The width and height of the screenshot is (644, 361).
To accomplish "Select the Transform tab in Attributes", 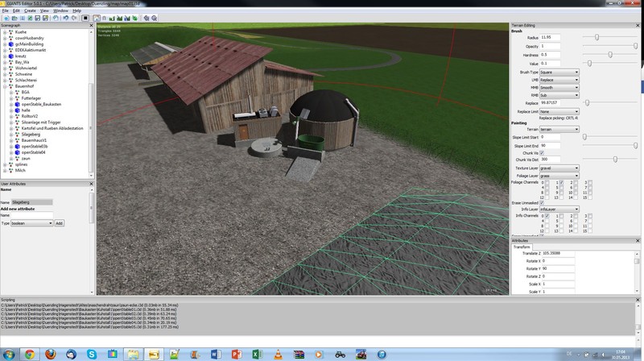I will pyautogui.click(x=522, y=247).
